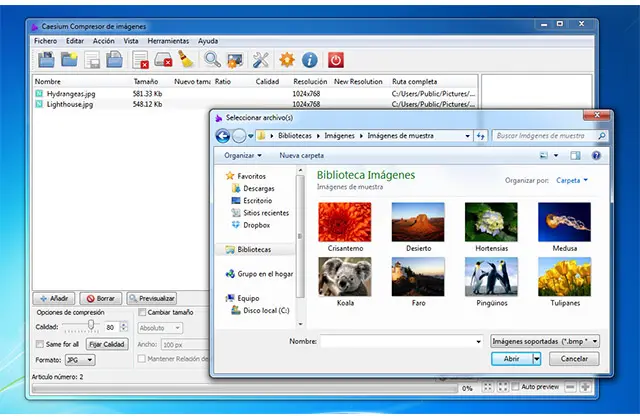Toggle the Cambiar tamaño checkbox
Screen dimensions: 640x420
pos(142,312)
